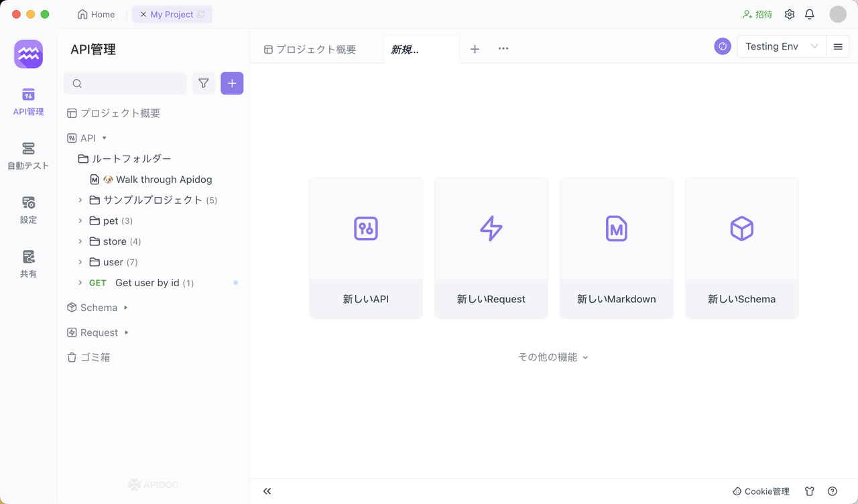Image resolution: width=858 pixels, height=504 pixels.
Task: Add a new tab with plus icon
Action: [x=475, y=49]
